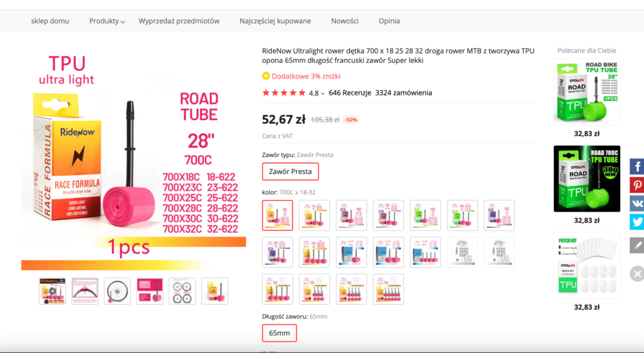
Task: Click the Cena z VAT note
Action: [277, 136]
